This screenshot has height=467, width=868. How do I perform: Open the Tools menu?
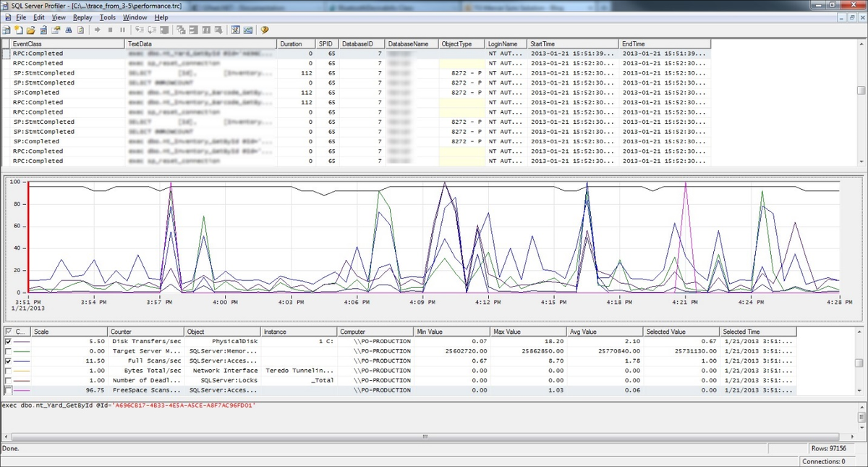coord(108,17)
